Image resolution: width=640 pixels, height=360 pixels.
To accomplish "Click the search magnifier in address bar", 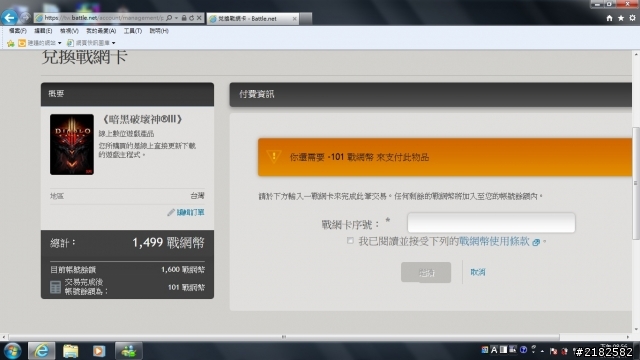I will click(x=169, y=18).
